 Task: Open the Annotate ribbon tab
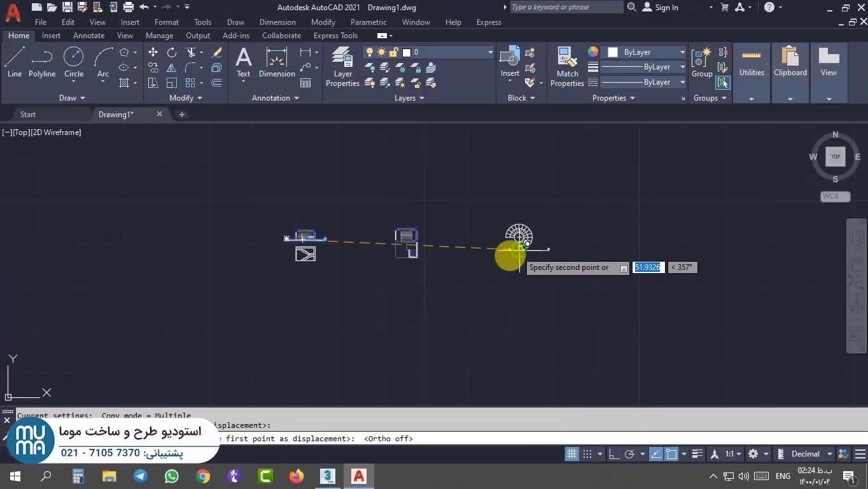[88, 36]
